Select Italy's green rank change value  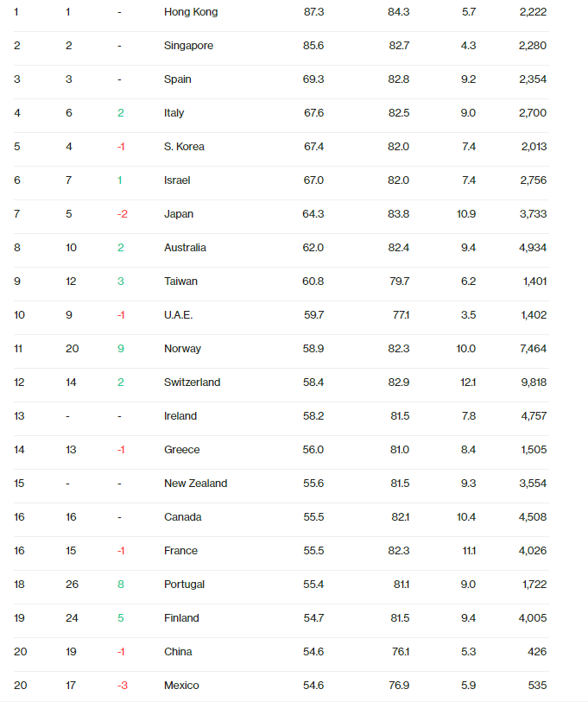tap(121, 113)
